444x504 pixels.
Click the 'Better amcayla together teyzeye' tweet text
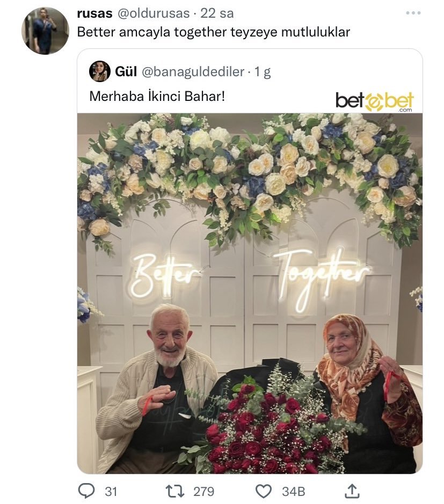177,32
